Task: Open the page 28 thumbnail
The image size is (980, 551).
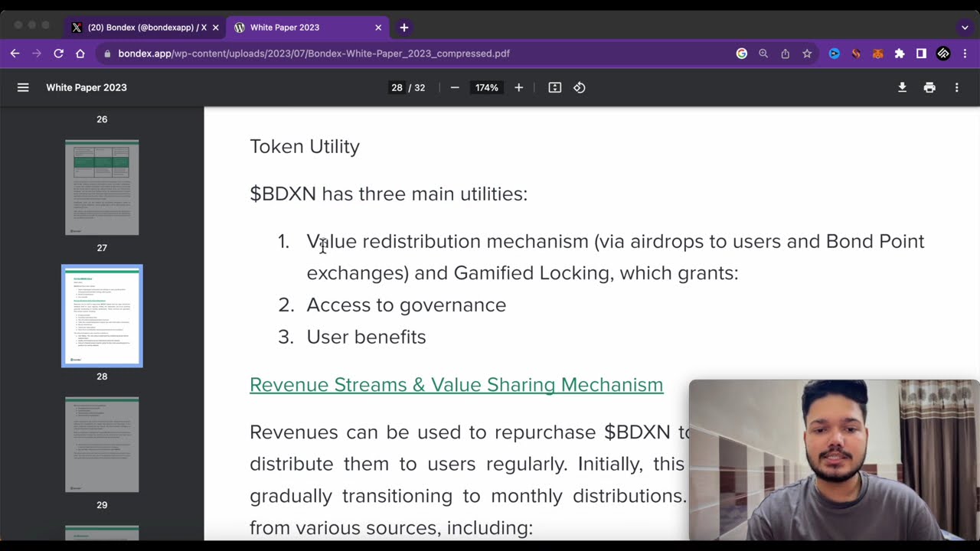Action: pos(102,316)
